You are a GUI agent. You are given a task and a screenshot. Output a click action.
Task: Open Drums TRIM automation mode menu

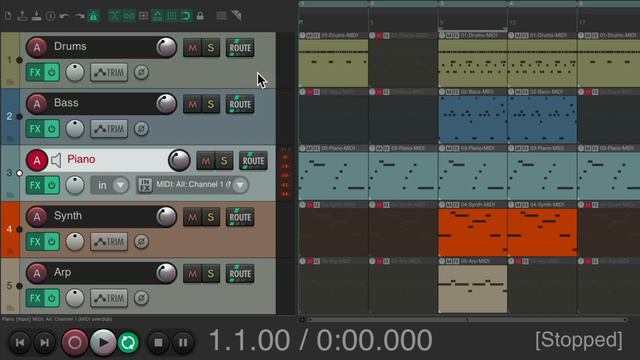[x=109, y=73]
